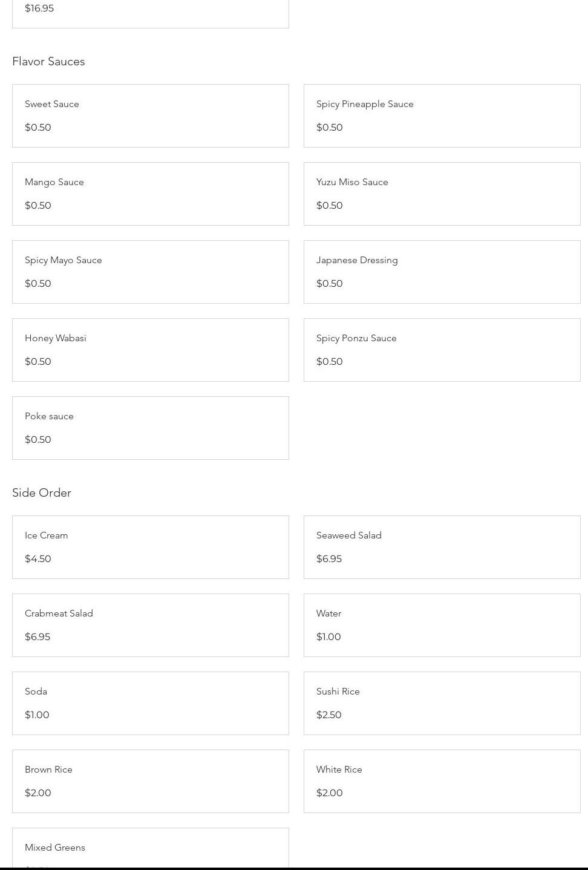Image resolution: width=588 pixels, height=870 pixels.
Task: Select the Spicy Ponzu Sauce card
Action: click(x=442, y=350)
